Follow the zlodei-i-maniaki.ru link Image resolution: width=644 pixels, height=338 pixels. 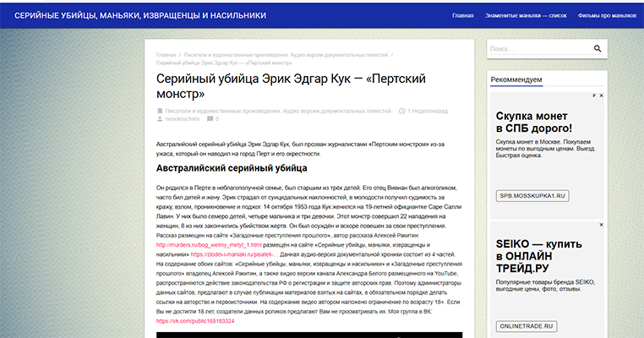[234, 254]
